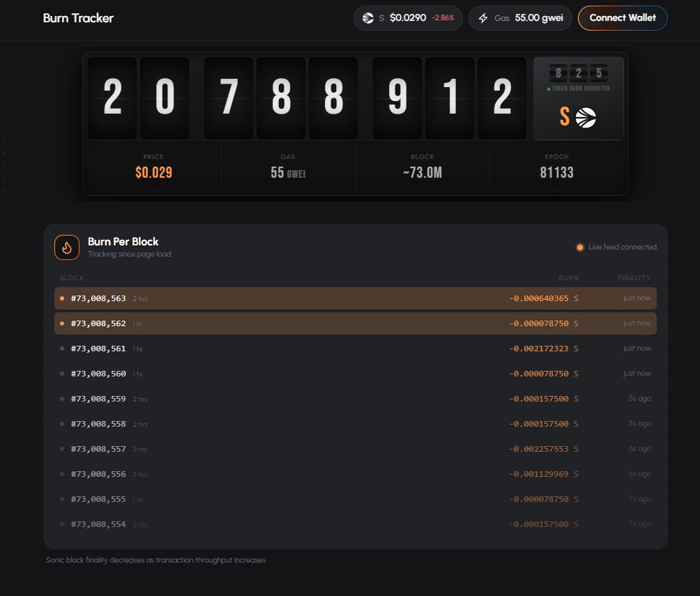Click the FINALITY column header

[x=634, y=277]
